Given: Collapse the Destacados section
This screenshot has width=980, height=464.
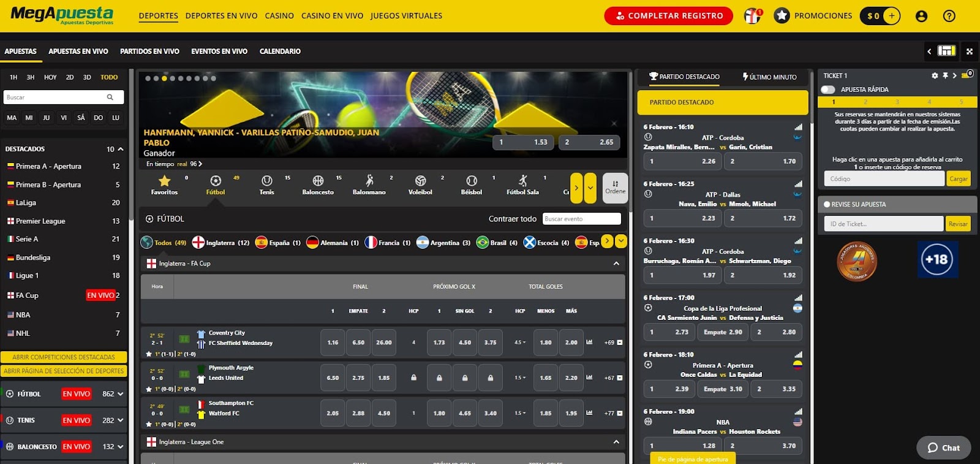Looking at the screenshot, I should [x=121, y=149].
